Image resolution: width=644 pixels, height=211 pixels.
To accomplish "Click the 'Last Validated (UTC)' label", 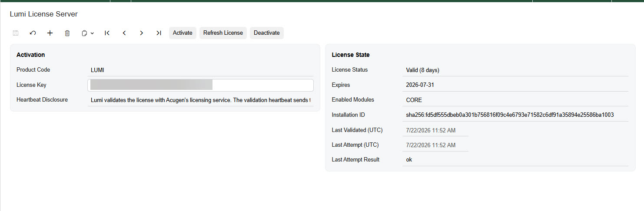I will pyautogui.click(x=357, y=130).
